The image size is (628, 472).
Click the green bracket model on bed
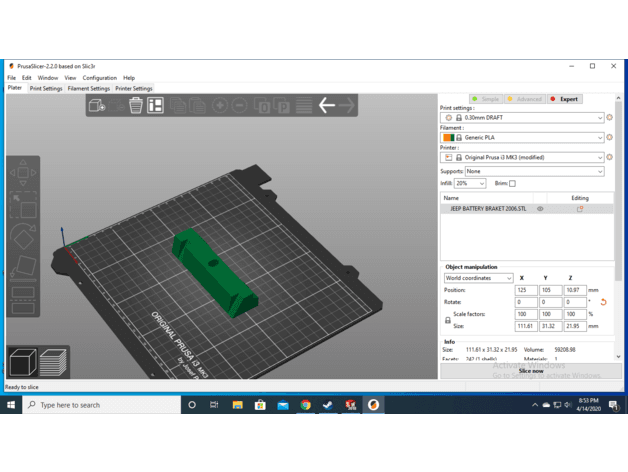(214, 272)
